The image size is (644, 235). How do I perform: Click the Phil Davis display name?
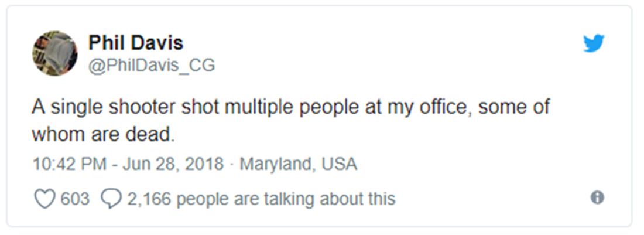tap(136, 43)
